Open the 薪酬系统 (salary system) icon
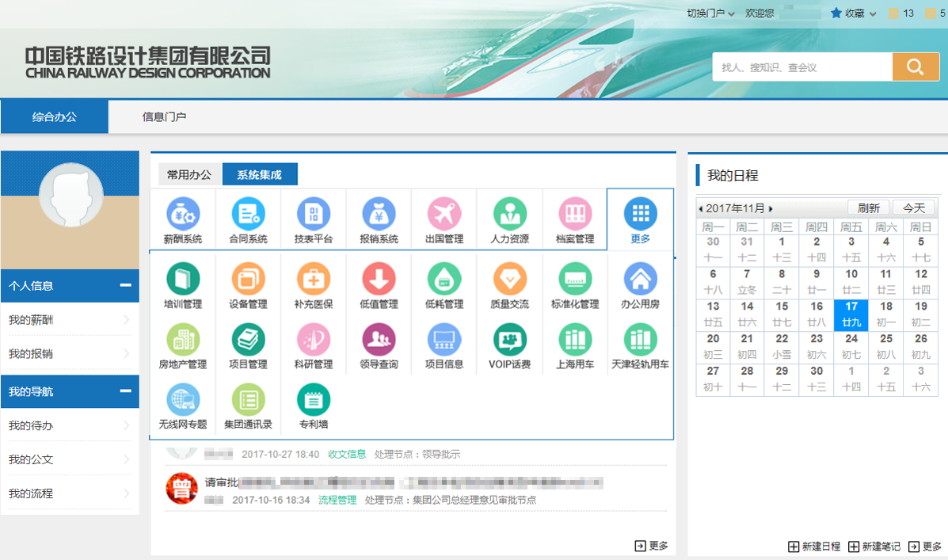Screen dimensions: 948x560 [183, 219]
